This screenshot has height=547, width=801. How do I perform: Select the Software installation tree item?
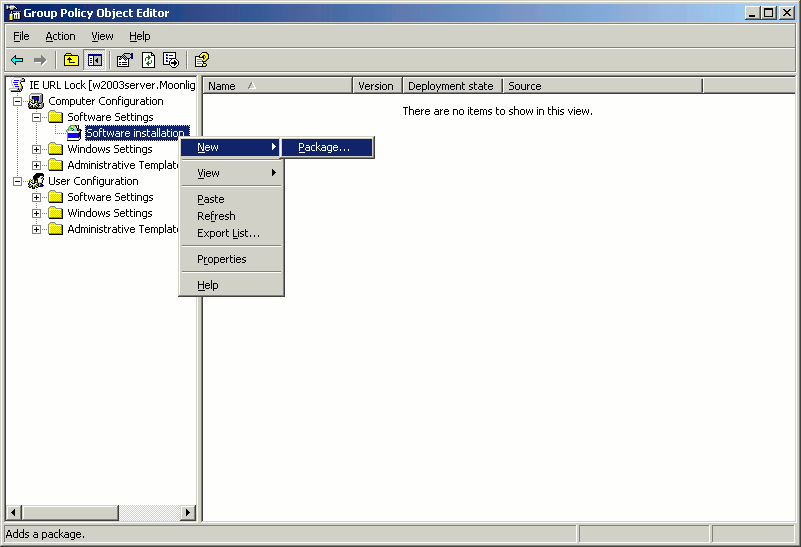(x=136, y=133)
